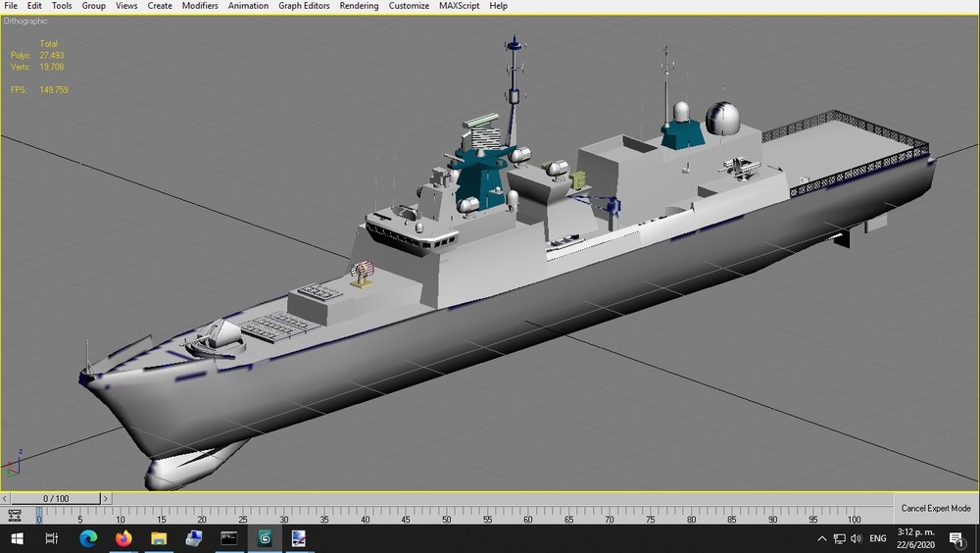Open the ENG language selector

tap(877, 538)
